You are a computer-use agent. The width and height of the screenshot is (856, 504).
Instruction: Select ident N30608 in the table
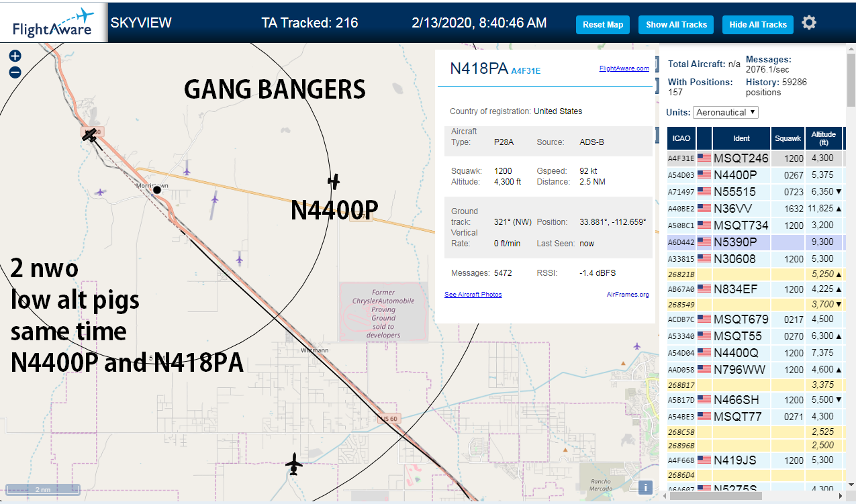point(735,259)
